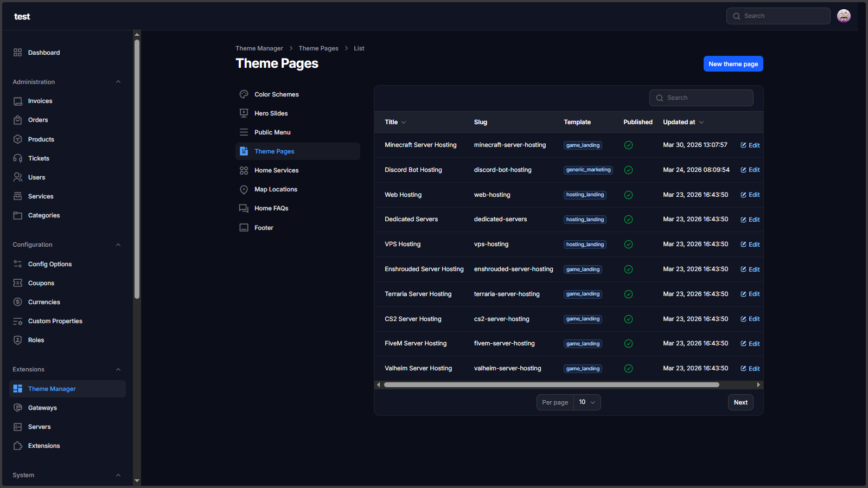Click the New theme page button
The image size is (868, 488).
tap(733, 64)
